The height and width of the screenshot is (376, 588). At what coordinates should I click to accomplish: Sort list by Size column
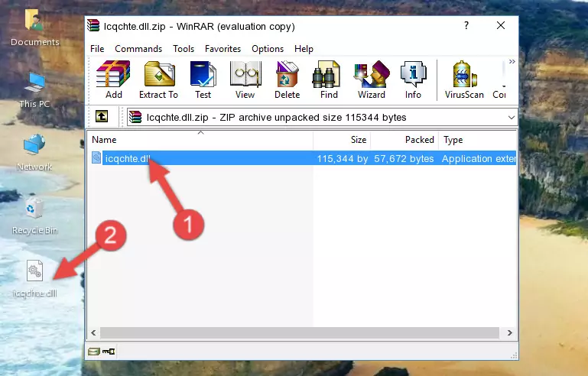point(342,140)
